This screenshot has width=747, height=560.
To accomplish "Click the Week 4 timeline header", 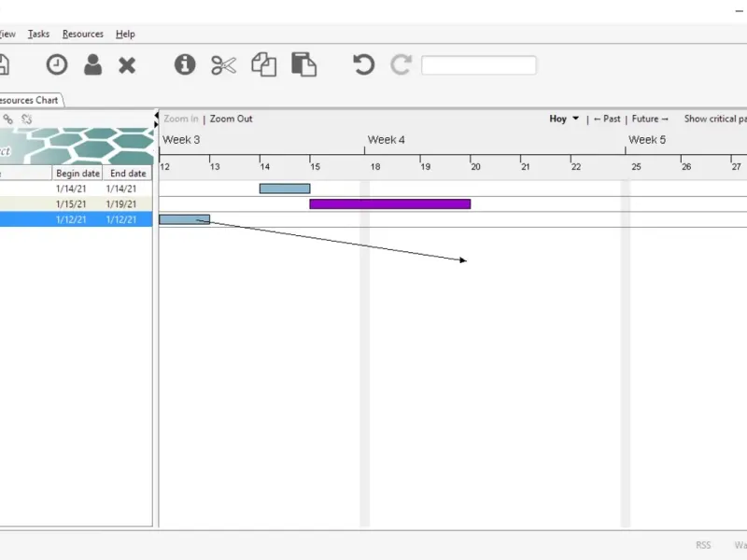I will click(386, 140).
